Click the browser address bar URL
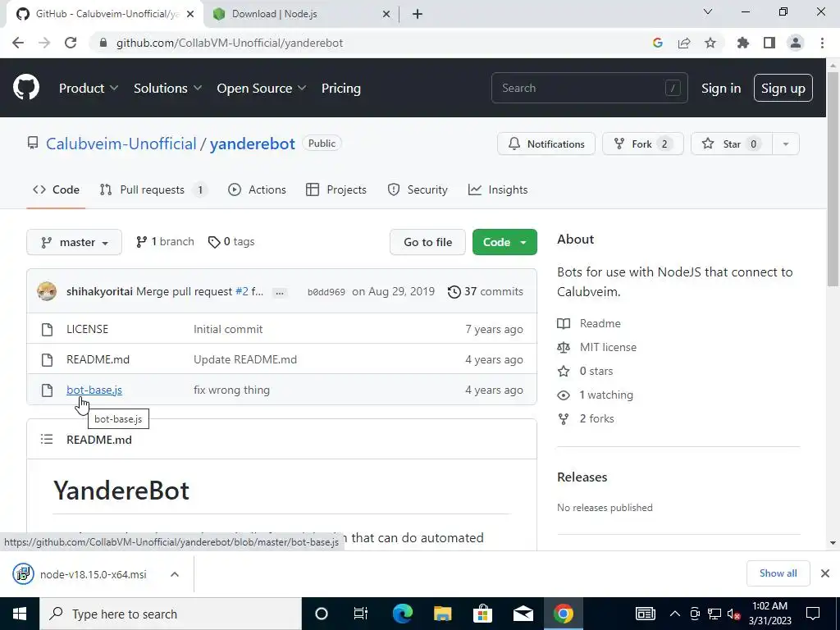The height and width of the screenshot is (630, 840). pos(230,43)
